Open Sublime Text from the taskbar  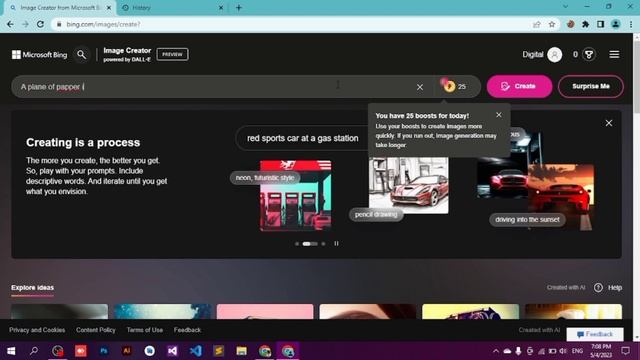tap(219, 351)
